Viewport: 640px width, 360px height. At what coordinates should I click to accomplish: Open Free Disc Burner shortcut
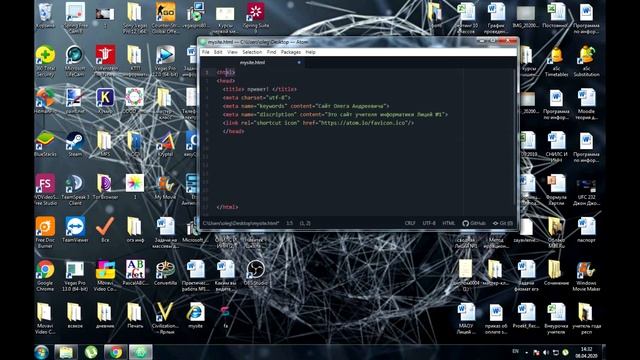coord(45,233)
